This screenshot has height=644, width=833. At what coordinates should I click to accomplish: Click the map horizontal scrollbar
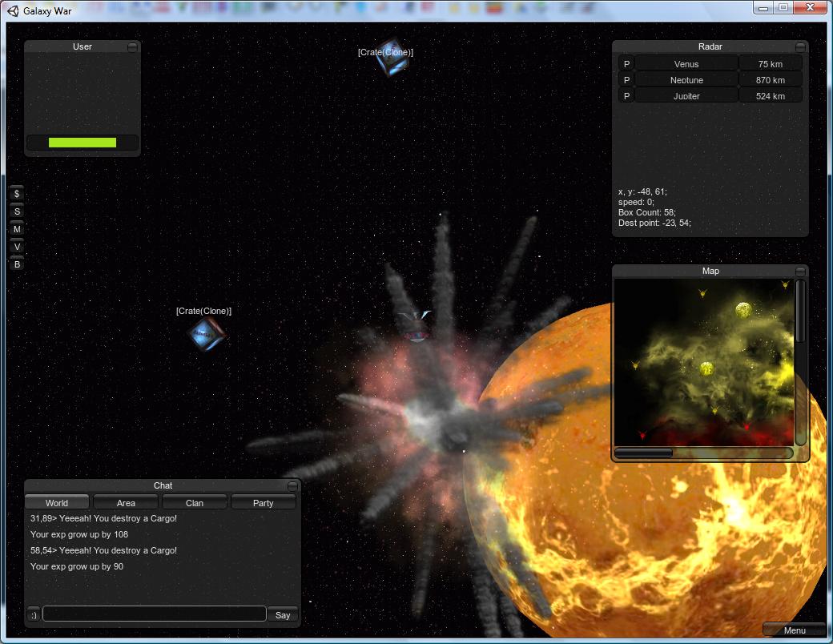coord(704,453)
